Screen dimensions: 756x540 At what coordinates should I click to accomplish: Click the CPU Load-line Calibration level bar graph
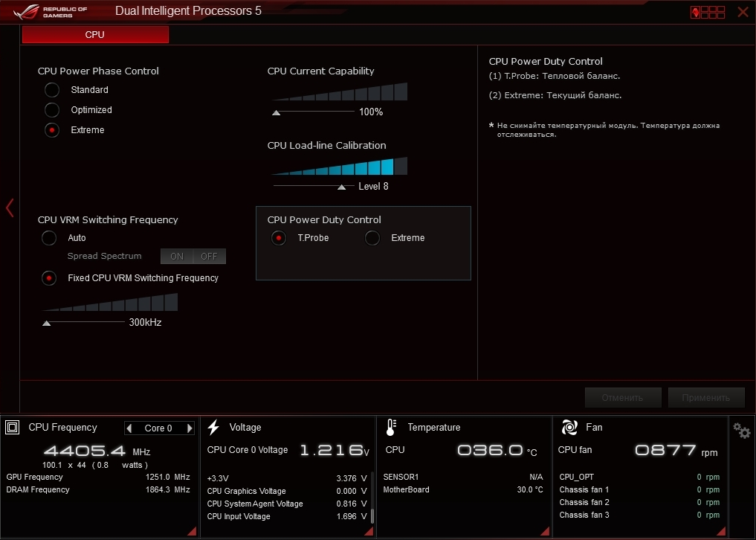click(x=340, y=166)
